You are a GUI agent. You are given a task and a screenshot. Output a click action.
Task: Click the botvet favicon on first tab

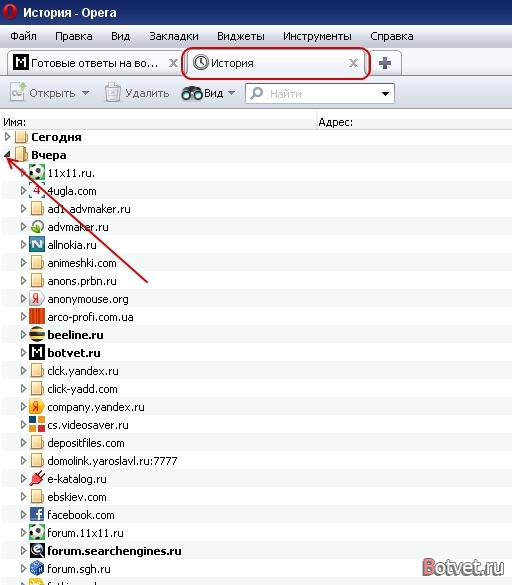coord(20,62)
